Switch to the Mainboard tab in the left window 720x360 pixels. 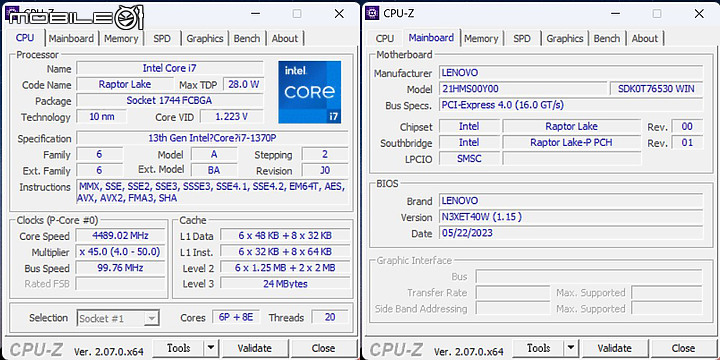pos(71,39)
